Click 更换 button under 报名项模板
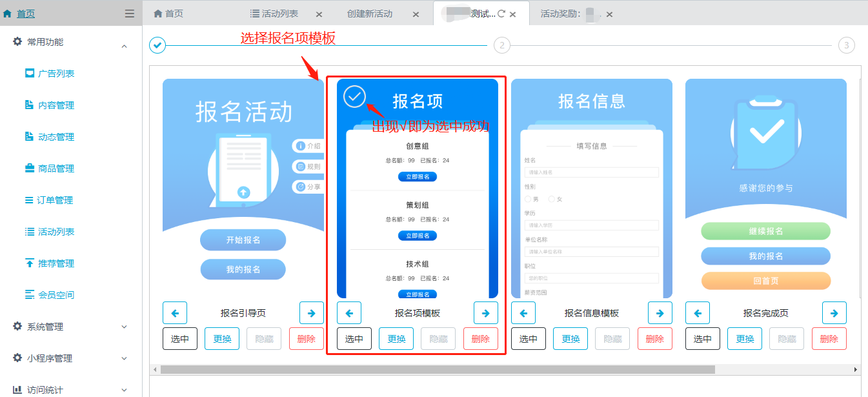Screen dimensions: 868x397 coord(396,339)
